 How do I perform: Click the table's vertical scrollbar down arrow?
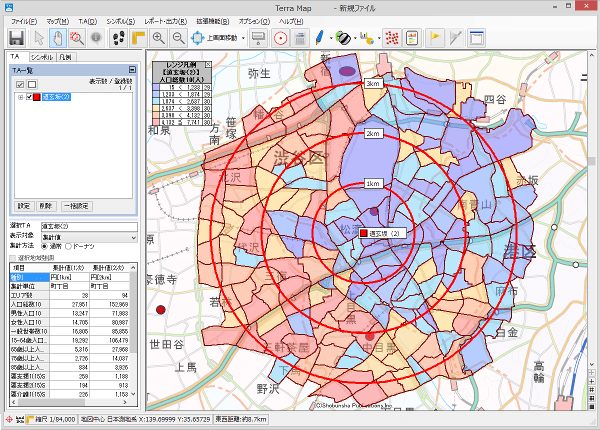(133, 394)
